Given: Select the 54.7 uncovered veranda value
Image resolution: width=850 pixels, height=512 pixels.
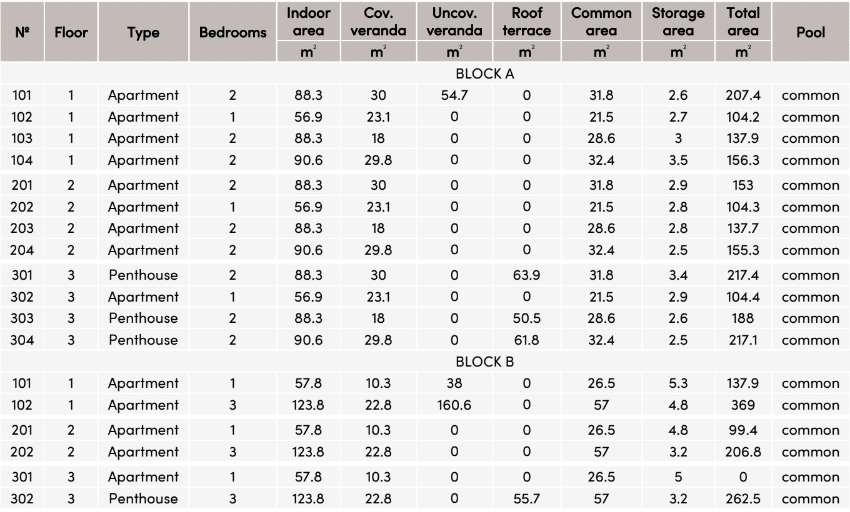Looking at the screenshot, I should tap(454, 95).
